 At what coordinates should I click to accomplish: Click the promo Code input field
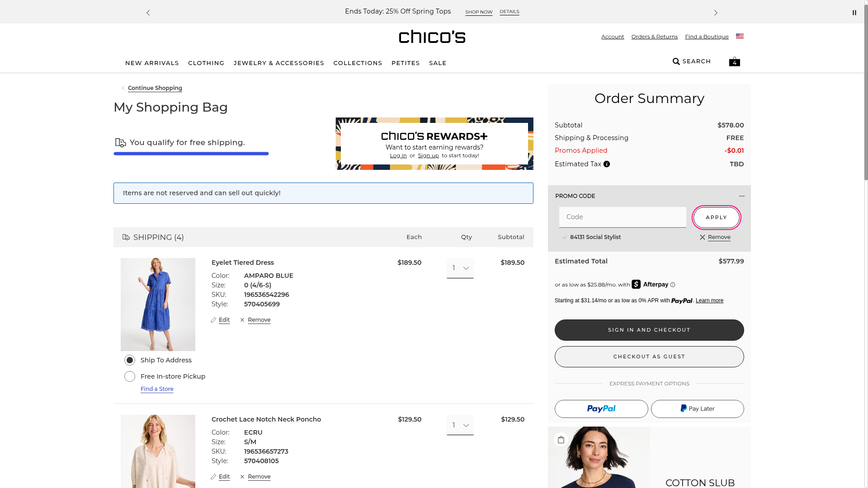(622, 217)
